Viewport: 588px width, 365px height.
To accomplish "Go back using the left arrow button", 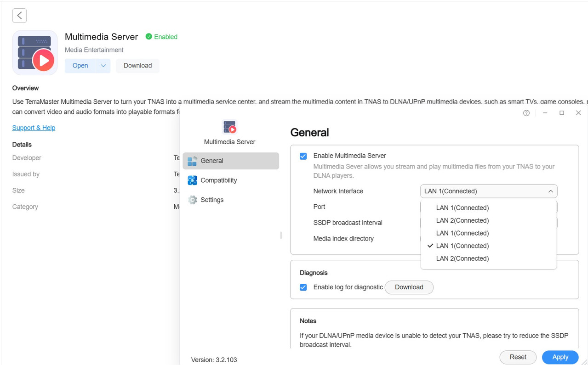I will pos(19,16).
